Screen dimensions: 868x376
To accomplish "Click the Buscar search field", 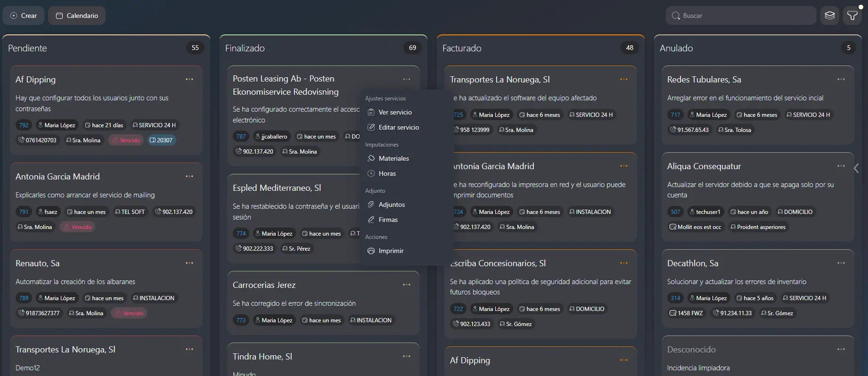I will click(745, 16).
